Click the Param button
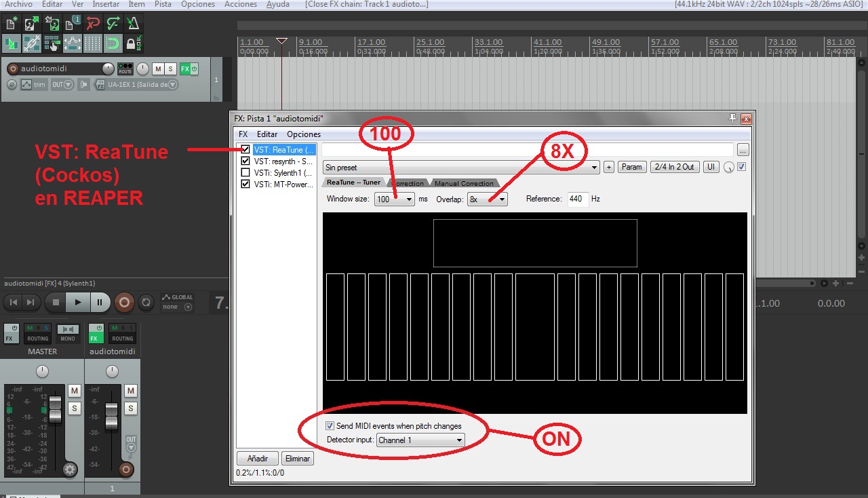This screenshot has height=498, width=868. pyautogui.click(x=631, y=167)
